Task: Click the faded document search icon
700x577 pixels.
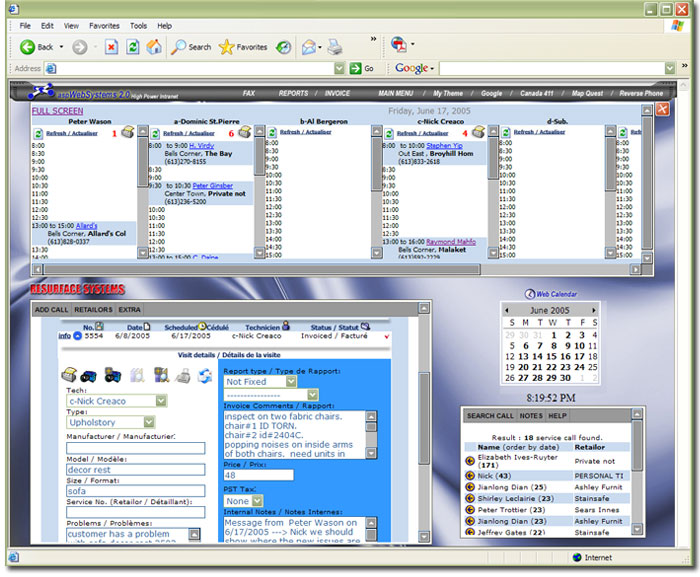Action: (x=137, y=375)
